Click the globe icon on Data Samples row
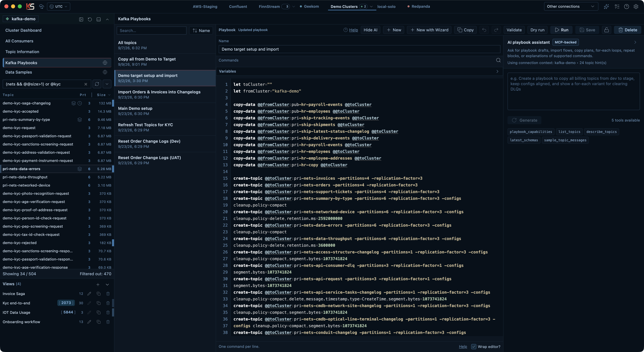644x352 pixels. (105, 72)
